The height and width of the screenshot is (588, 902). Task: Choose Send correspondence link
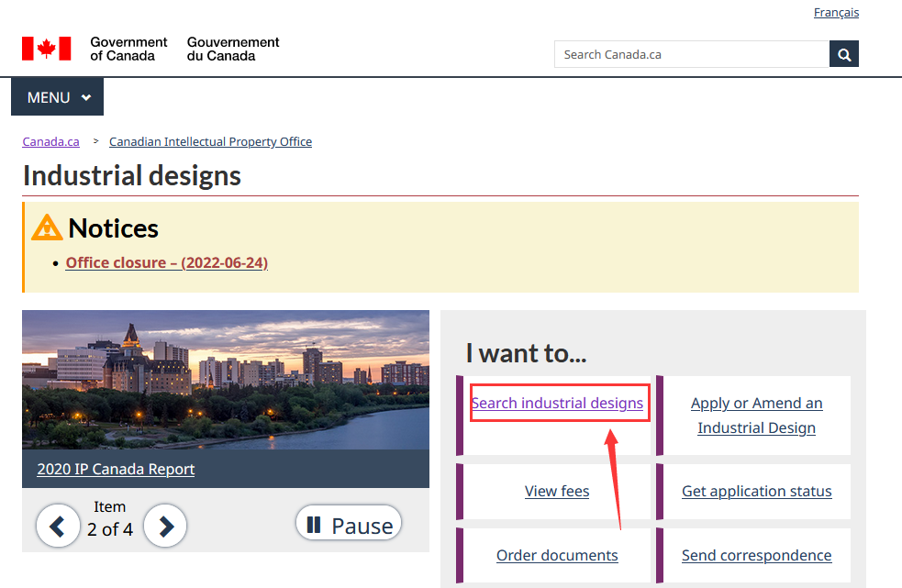(x=756, y=556)
